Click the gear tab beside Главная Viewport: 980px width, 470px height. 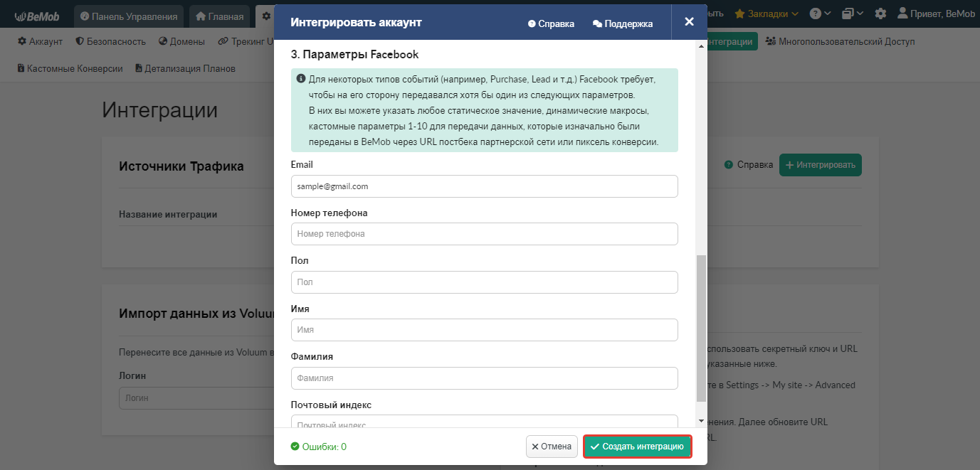265,16
